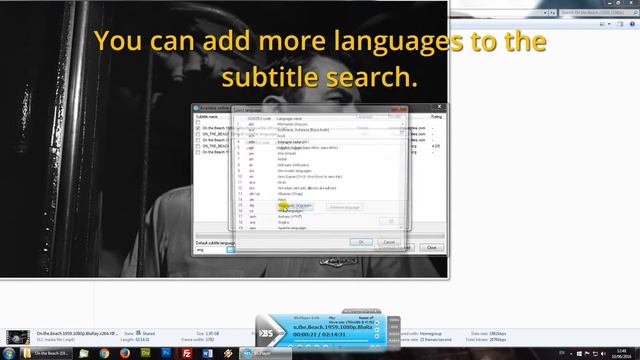Launch Firefox from the taskbar
Image resolution: width=640 pixels, height=360 pixels.
pyautogui.click(x=125, y=353)
